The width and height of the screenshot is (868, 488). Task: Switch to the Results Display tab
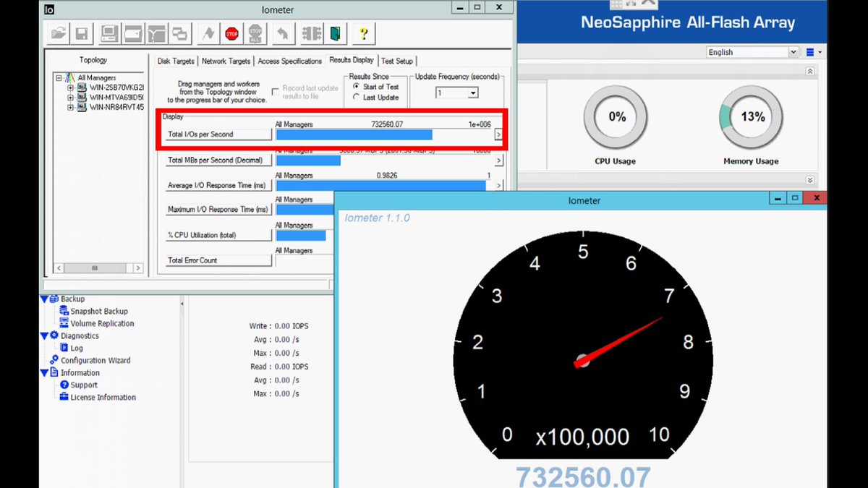point(352,60)
